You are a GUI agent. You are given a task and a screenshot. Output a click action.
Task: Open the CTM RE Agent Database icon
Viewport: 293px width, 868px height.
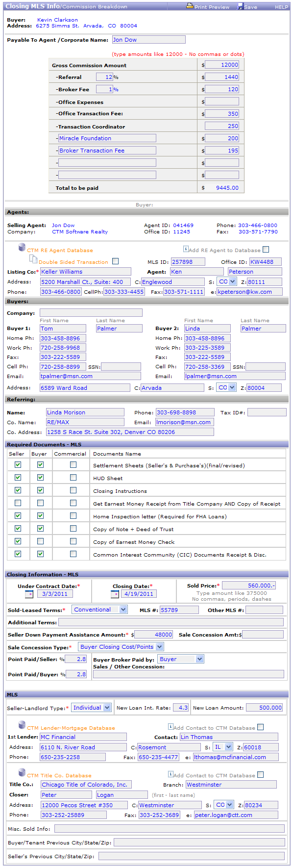[22, 248]
